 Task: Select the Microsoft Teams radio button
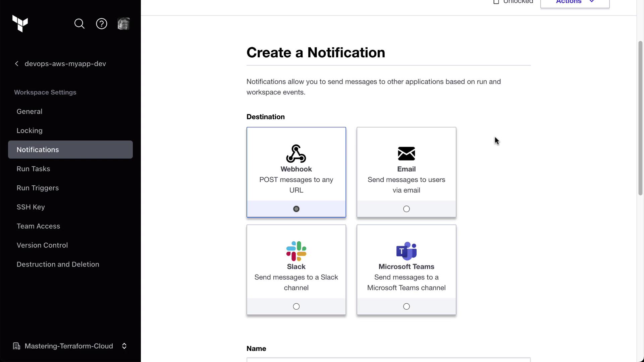[406, 306]
